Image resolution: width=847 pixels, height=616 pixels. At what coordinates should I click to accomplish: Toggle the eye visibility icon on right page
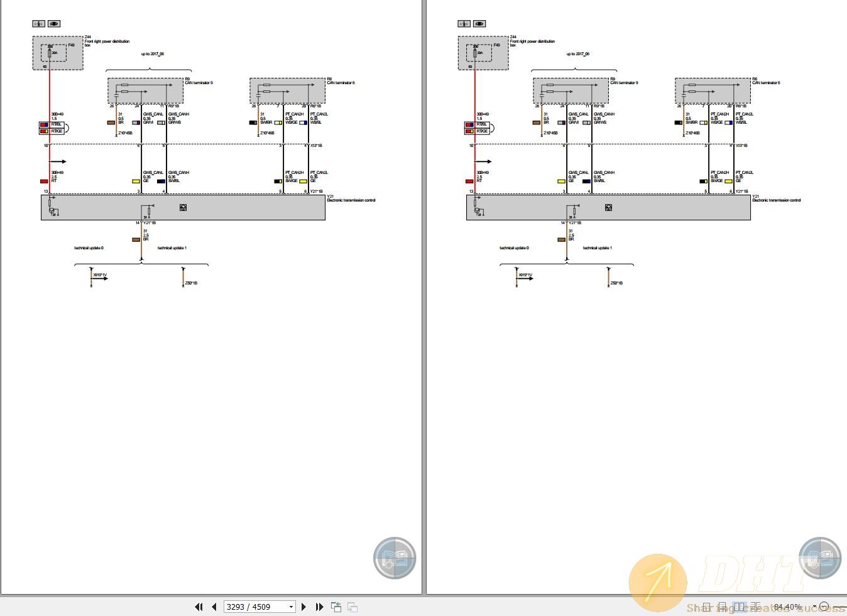coord(479,24)
